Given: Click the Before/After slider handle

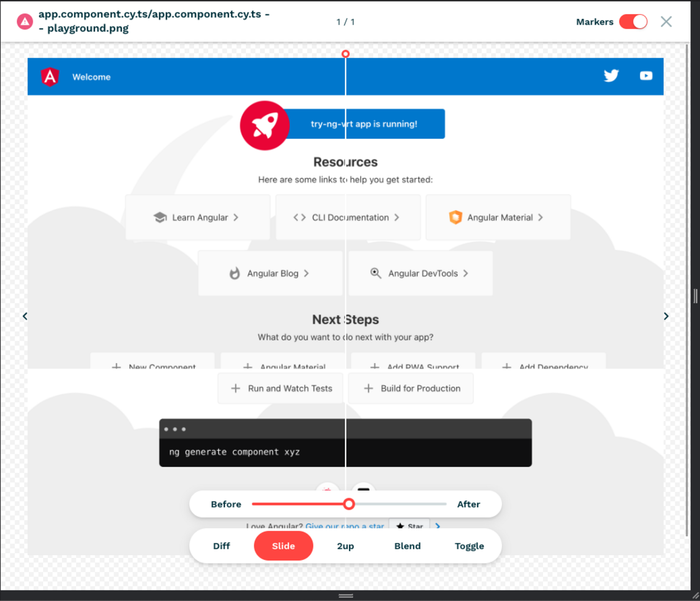Looking at the screenshot, I should [349, 504].
